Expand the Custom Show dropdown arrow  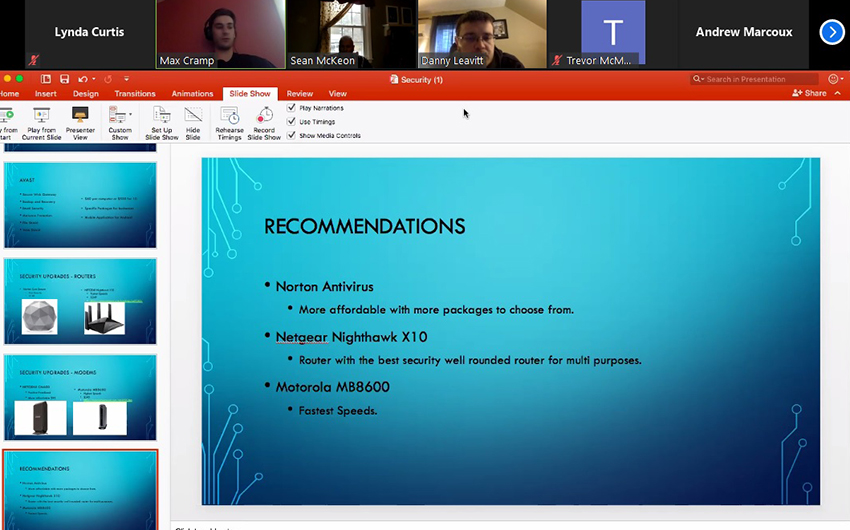tap(130, 114)
